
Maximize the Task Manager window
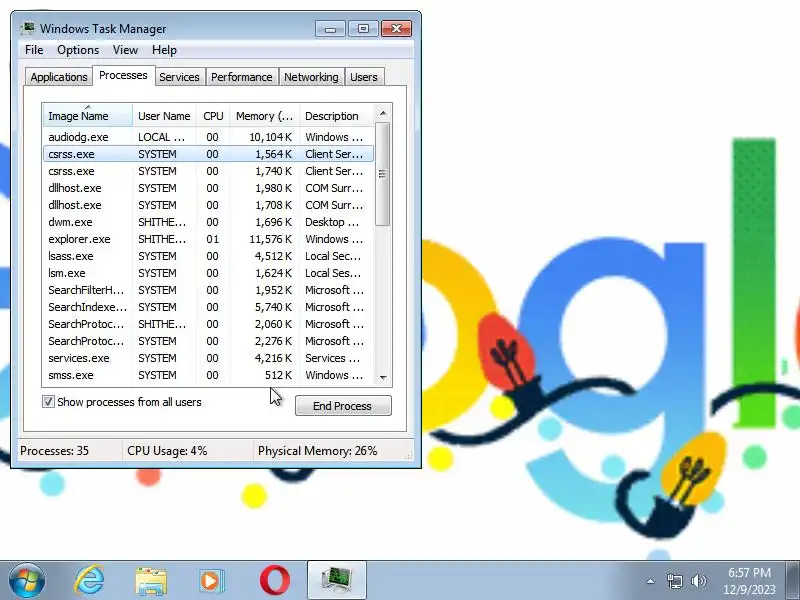pyautogui.click(x=363, y=29)
